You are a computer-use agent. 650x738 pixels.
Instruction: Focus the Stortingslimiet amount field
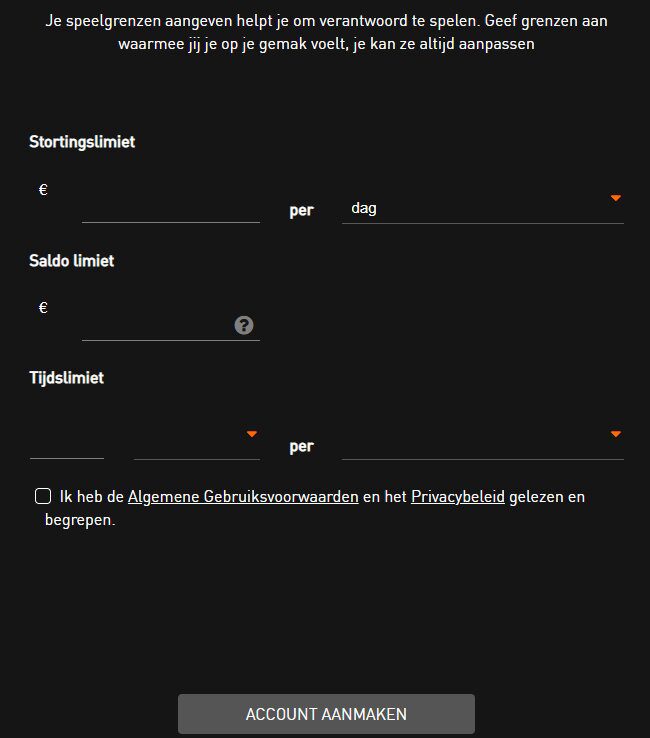point(171,208)
